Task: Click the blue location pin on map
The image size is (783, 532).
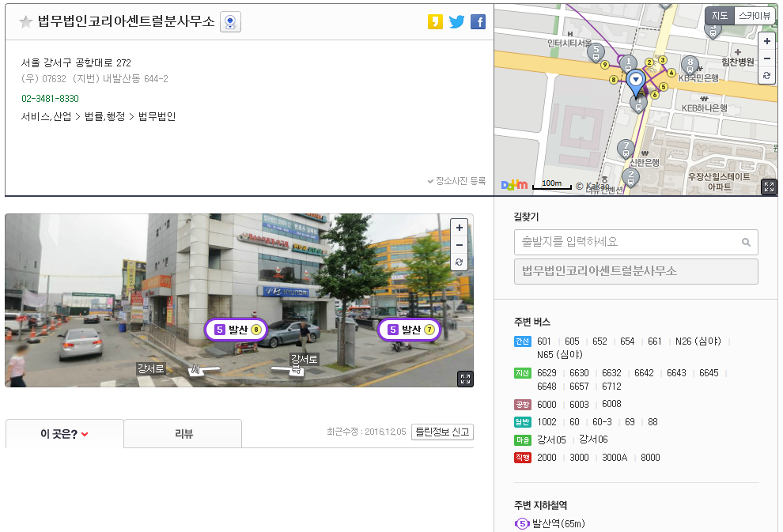Action: tap(636, 83)
